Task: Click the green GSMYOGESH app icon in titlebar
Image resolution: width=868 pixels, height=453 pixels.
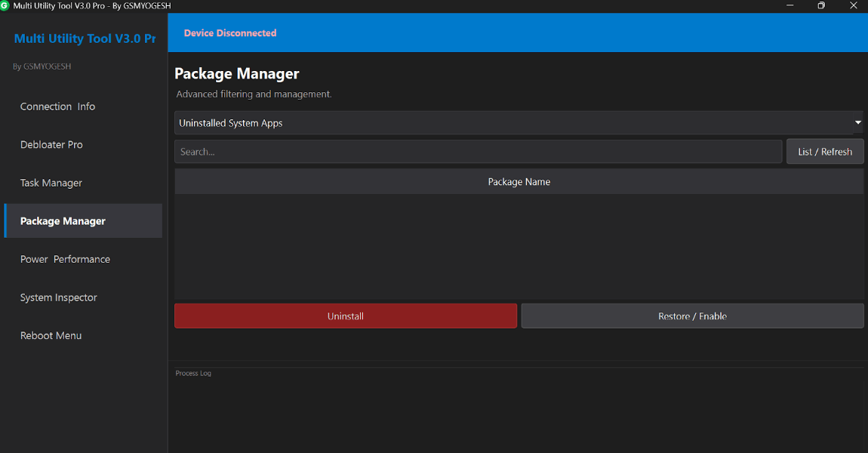Action: pyautogui.click(x=7, y=5)
